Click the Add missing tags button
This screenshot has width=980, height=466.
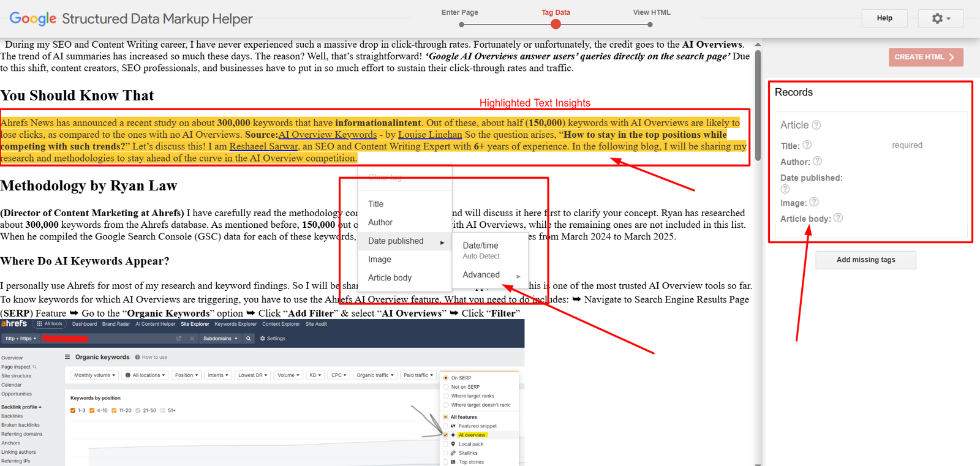(865, 260)
